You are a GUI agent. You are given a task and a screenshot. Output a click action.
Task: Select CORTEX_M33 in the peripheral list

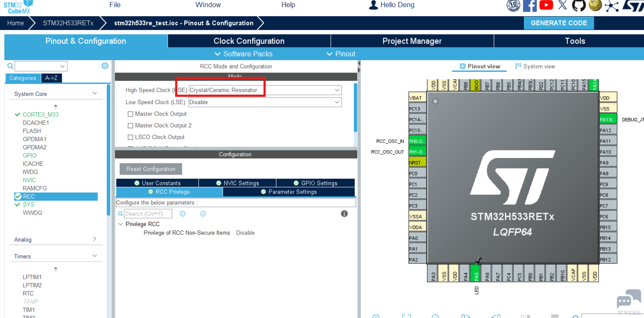[x=41, y=115]
